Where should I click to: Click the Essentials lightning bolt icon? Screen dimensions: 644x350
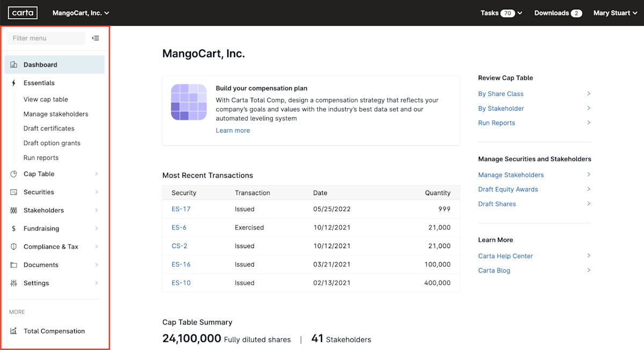[13, 83]
